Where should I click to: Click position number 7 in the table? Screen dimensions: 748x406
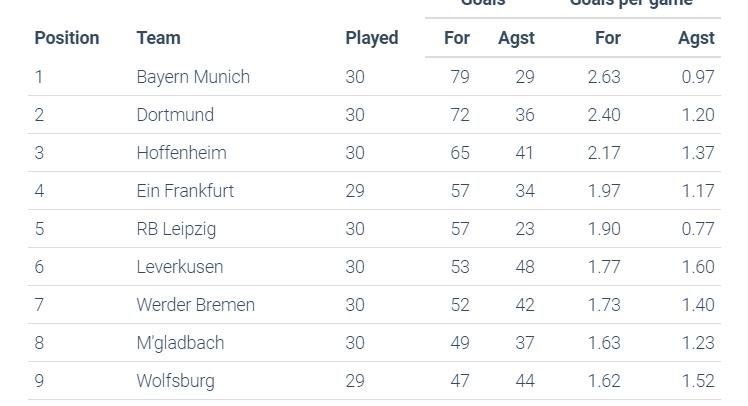pyautogui.click(x=39, y=305)
